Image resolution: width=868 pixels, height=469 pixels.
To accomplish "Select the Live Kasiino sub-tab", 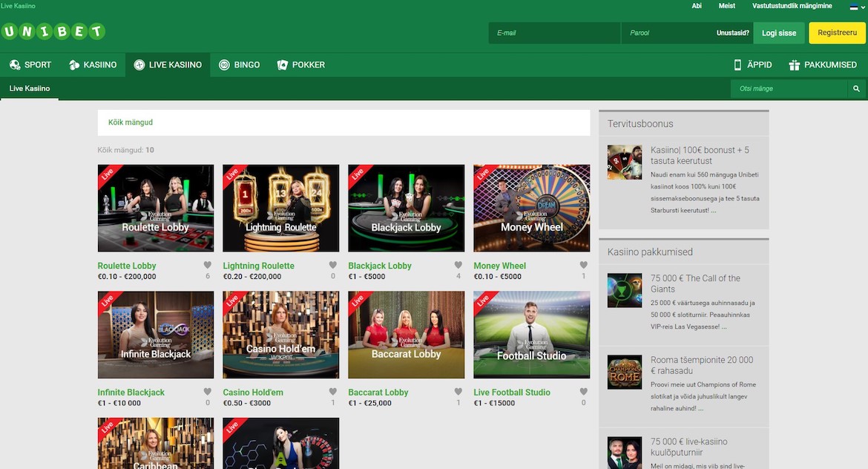I will coord(30,88).
